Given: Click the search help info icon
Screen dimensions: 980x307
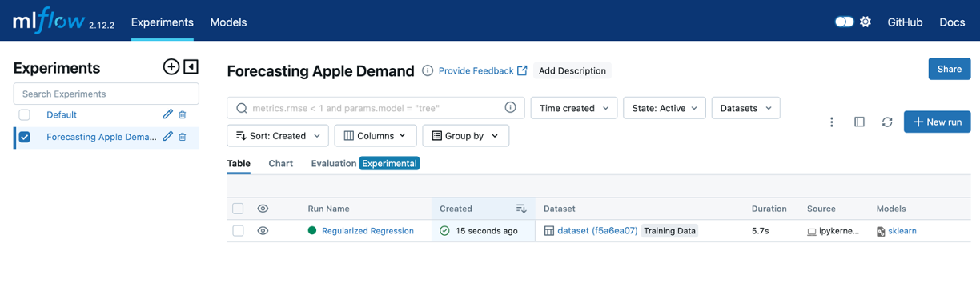Looking at the screenshot, I should [x=511, y=108].
